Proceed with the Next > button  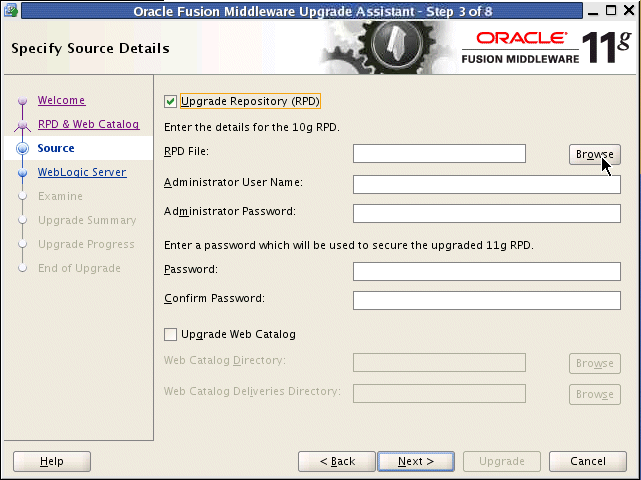[416, 462]
